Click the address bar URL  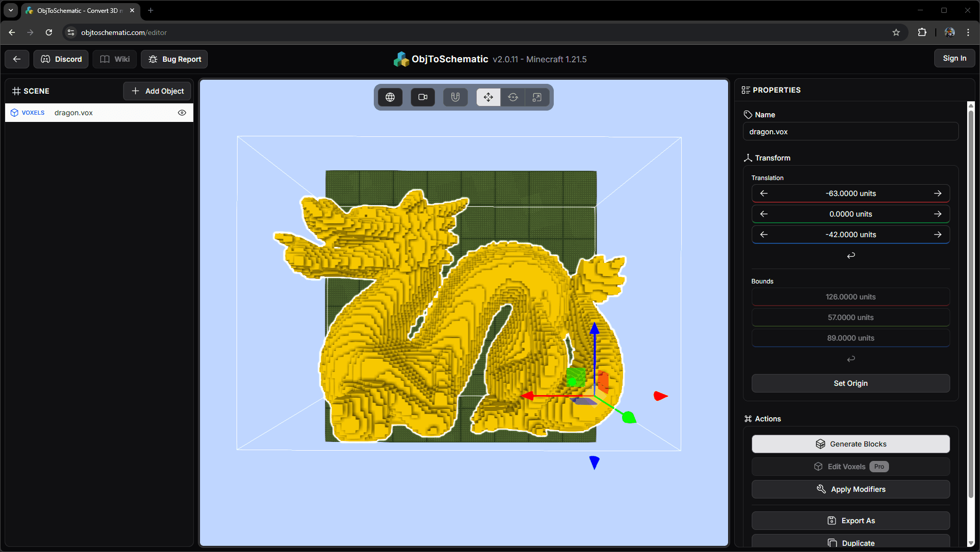pyautogui.click(x=124, y=32)
